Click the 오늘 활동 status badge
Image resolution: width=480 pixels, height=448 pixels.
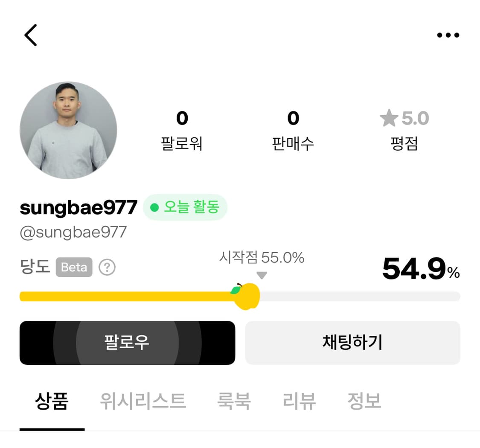185,207
